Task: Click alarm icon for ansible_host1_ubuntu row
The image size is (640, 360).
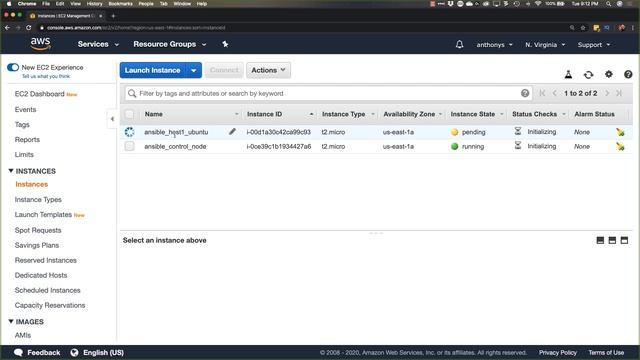Action: (x=620, y=132)
